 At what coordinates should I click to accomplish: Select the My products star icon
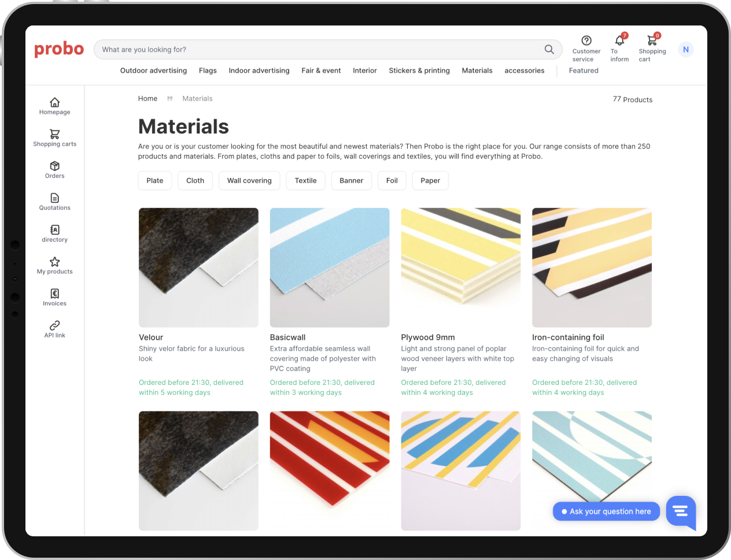coord(54,261)
